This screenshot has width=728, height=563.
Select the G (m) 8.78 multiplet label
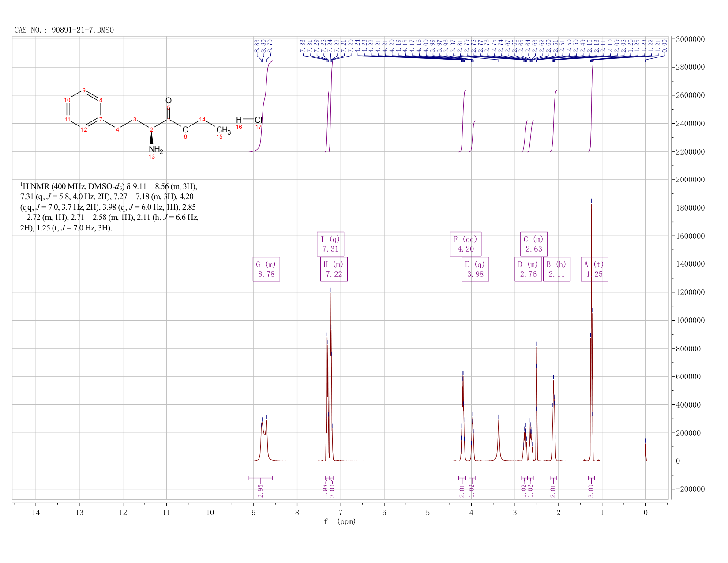266,269
